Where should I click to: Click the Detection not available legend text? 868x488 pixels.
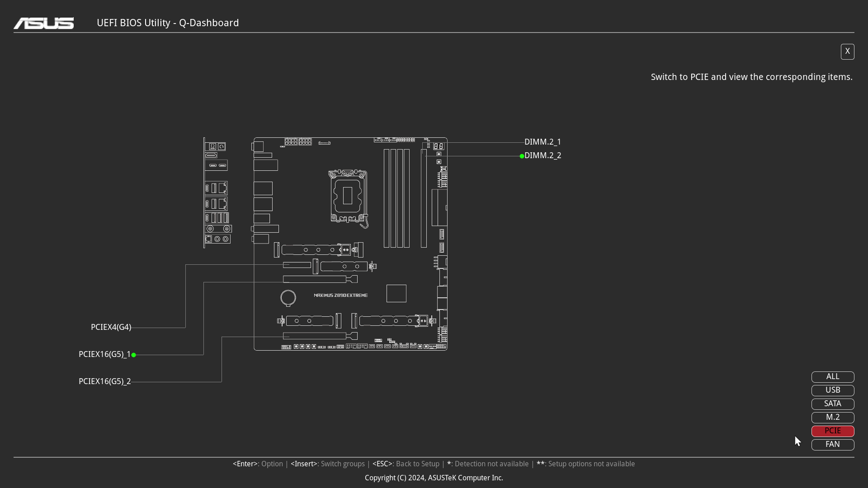(488, 464)
